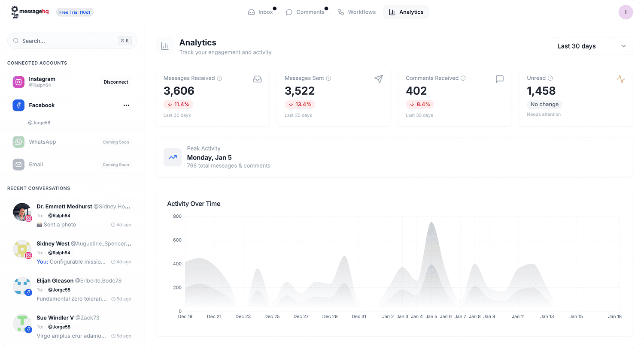The image size is (644, 349).
Task: Select the Facebook account icon
Action: (18, 105)
